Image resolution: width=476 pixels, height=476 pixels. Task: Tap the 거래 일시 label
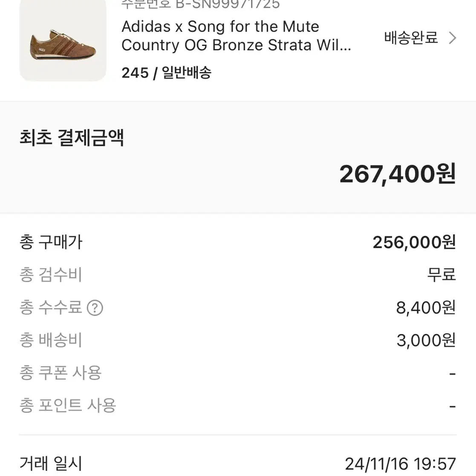point(51,464)
